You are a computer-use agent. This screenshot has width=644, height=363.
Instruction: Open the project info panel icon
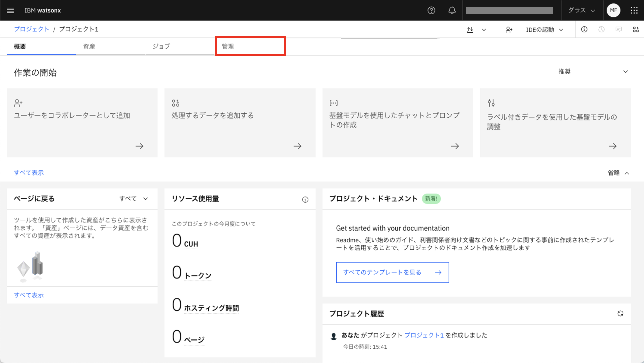pos(584,30)
